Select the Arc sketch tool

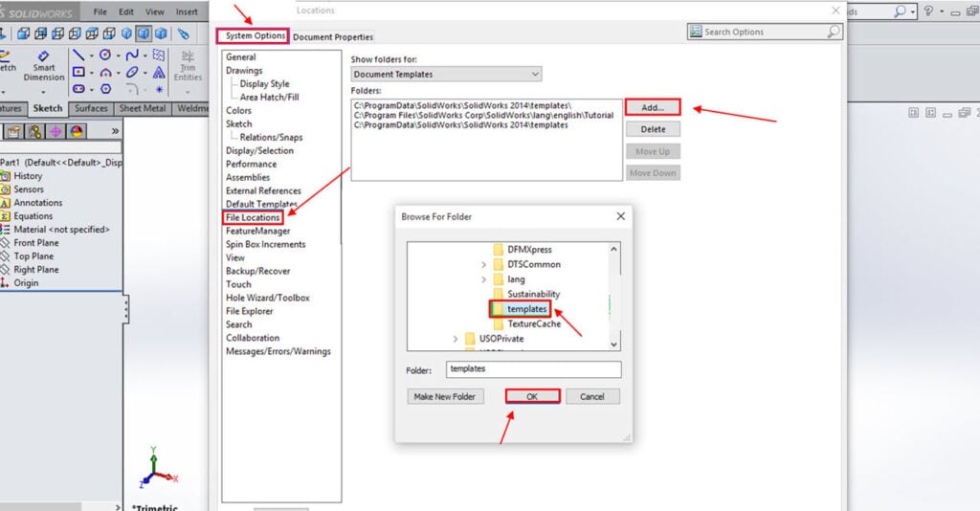[x=105, y=73]
